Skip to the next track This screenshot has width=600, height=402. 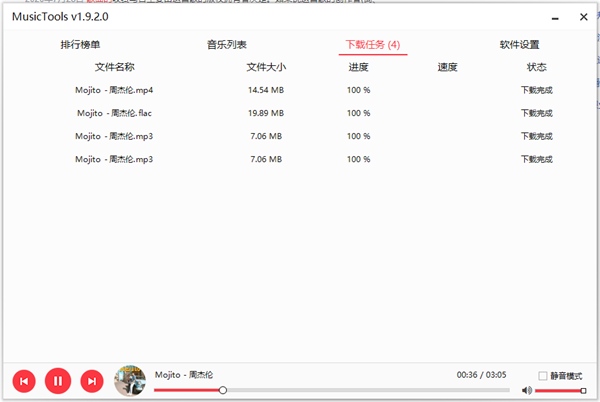click(x=92, y=381)
